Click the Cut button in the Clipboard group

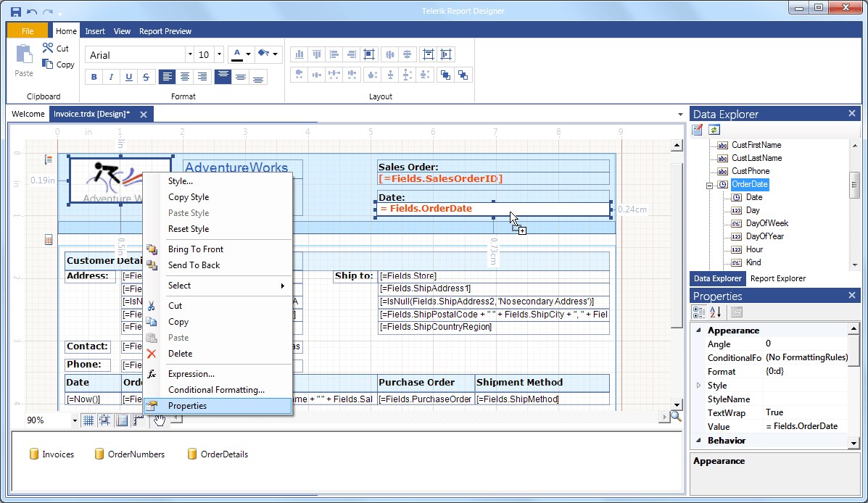coord(55,48)
